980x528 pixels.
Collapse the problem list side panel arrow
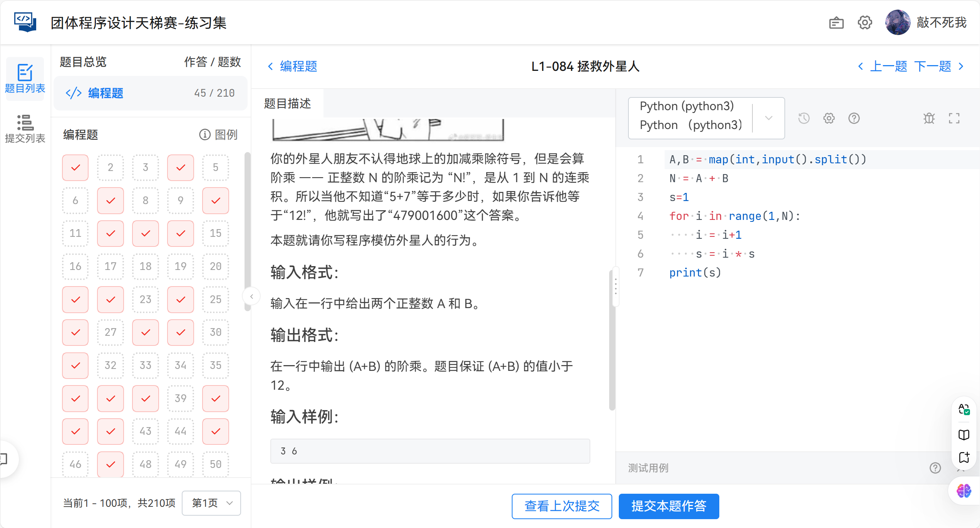[251, 296]
